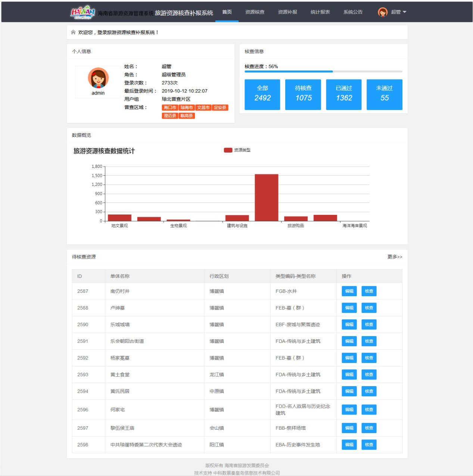Screen dimensions: 473x476
Task: Open the 未通过 55 statistic tile
Action: (x=384, y=94)
